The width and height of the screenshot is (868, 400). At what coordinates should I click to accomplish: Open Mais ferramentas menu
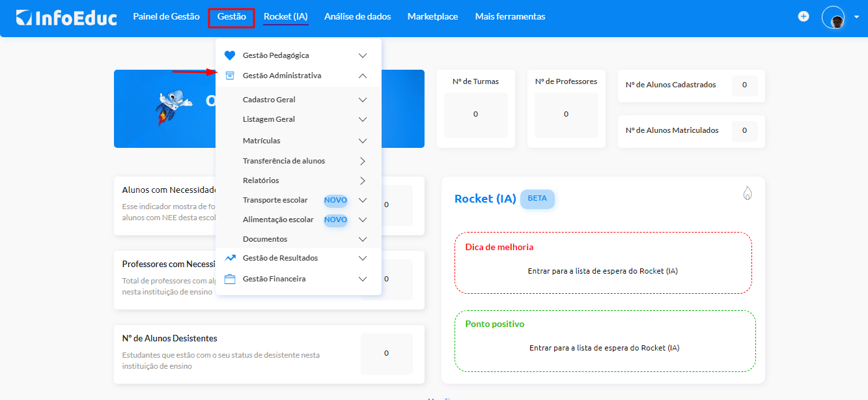point(510,16)
